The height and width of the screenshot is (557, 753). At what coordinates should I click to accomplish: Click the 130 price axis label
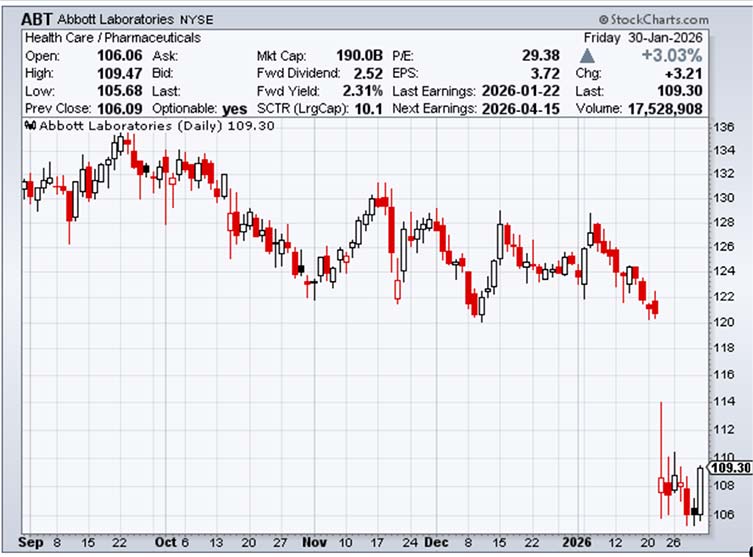pos(724,198)
